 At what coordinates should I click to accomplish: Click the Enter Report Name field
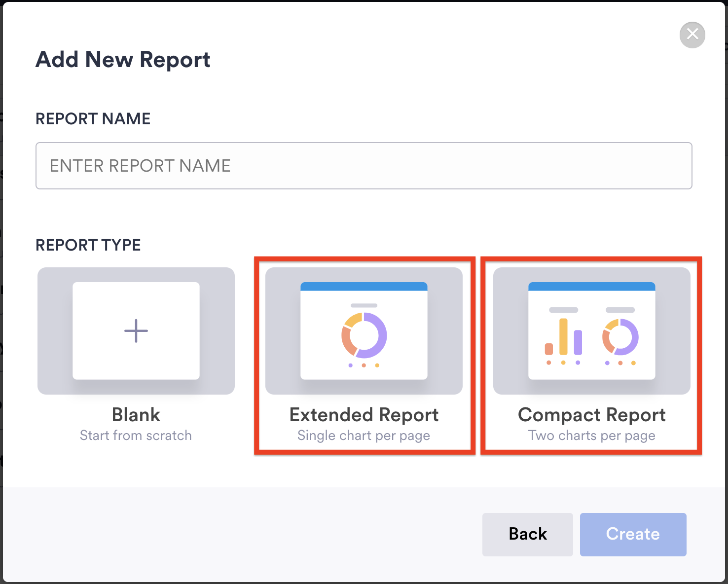click(x=364, y=166)
